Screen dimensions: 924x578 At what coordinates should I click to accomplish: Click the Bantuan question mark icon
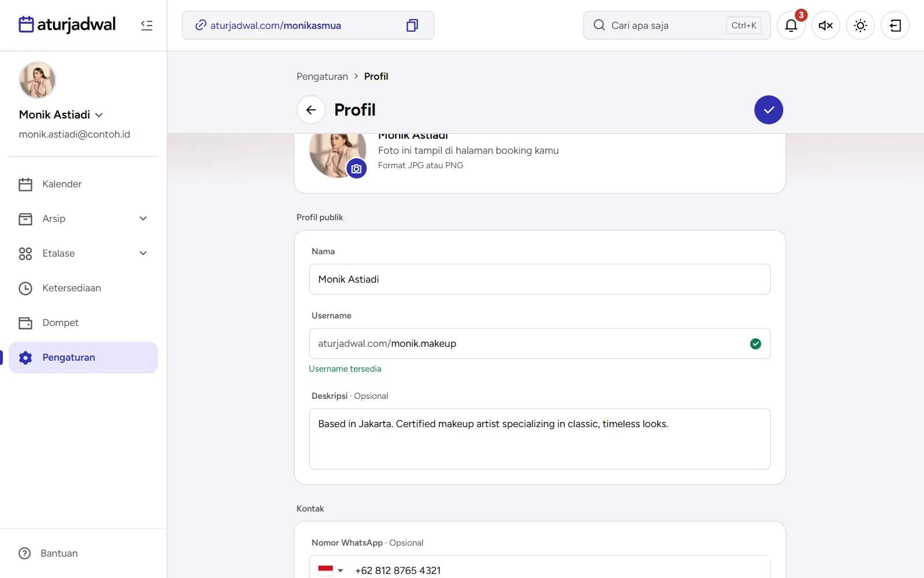[25, 553]
